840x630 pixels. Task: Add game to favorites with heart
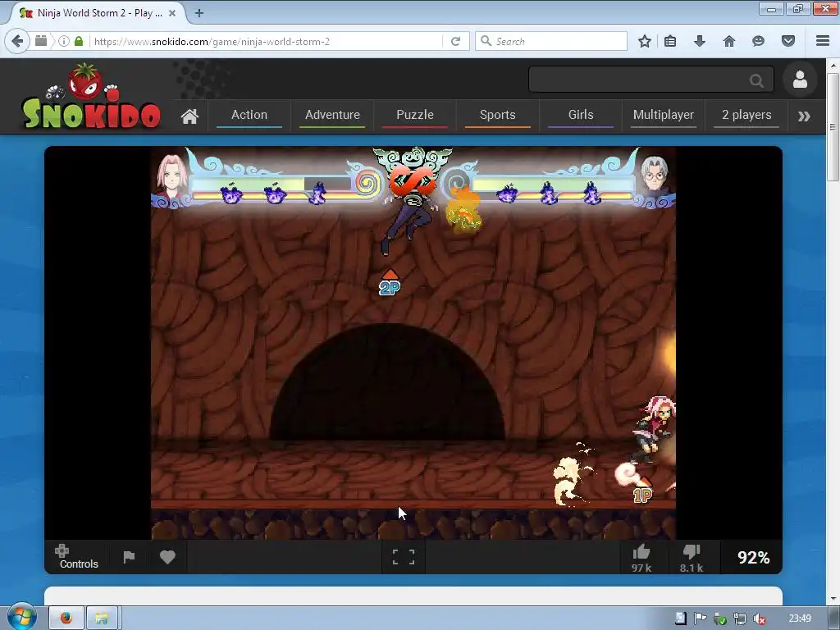coord(167,557)
